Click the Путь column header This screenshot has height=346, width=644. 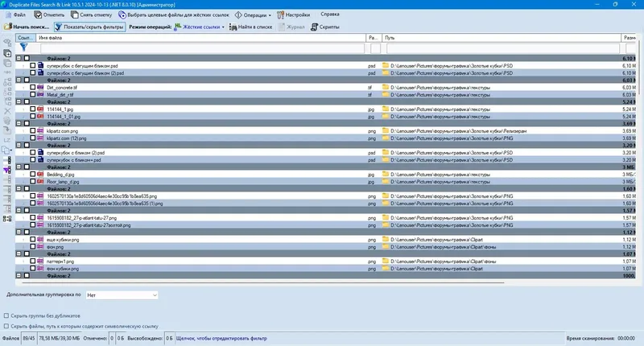[502, 38]
